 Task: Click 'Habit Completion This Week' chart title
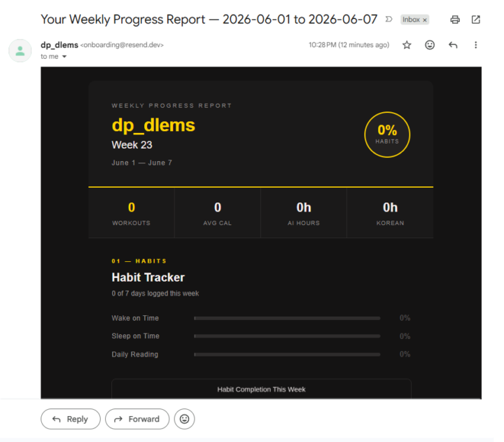pyautogui.click(x=261, y=389)
